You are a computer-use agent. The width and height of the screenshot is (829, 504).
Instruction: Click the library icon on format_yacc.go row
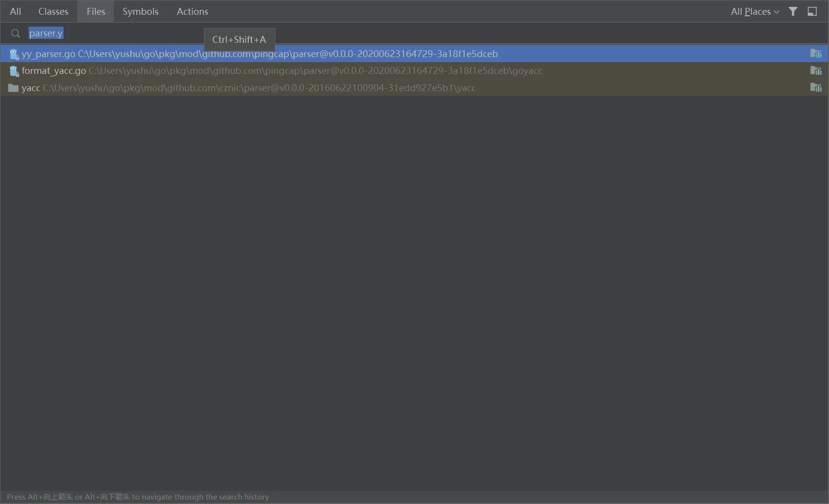[x=816, y=71]
